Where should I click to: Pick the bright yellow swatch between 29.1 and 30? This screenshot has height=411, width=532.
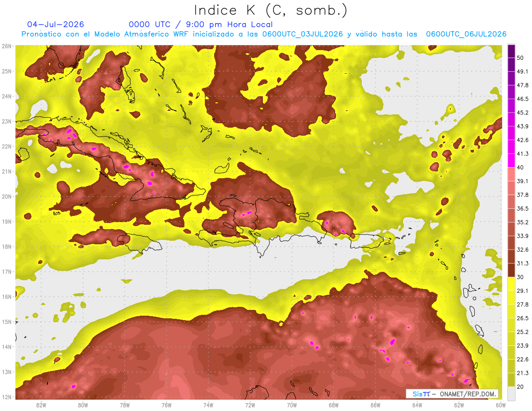click(x=511, y=284)
